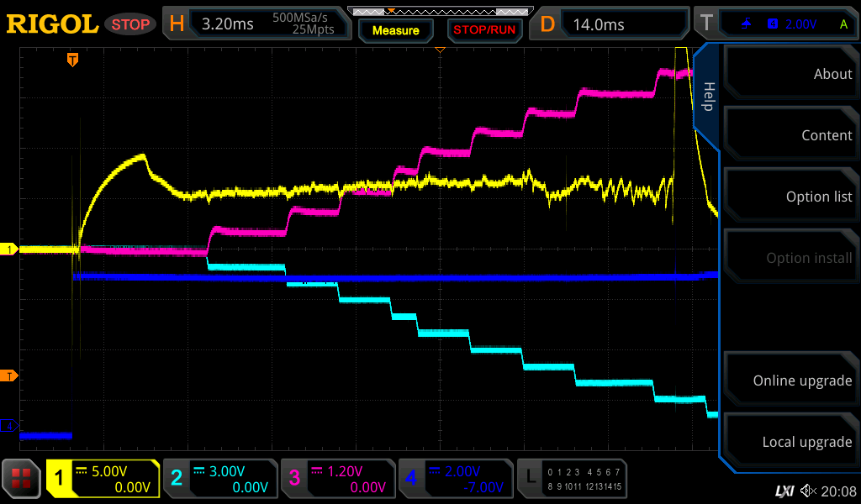This screenshot has height=504, width=861.
Task: Click the blue channel 4 ground marker
Action: 10,426
